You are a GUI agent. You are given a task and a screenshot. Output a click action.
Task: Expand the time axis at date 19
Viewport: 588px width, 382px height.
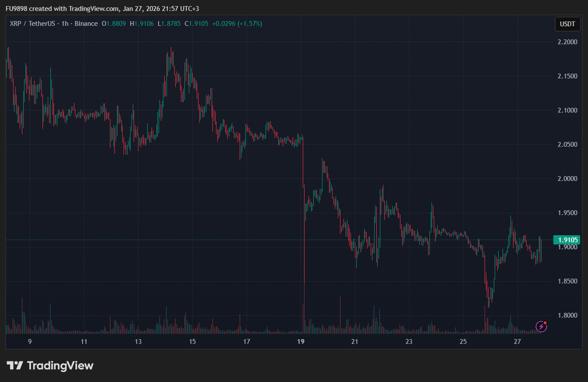[301, 341]
